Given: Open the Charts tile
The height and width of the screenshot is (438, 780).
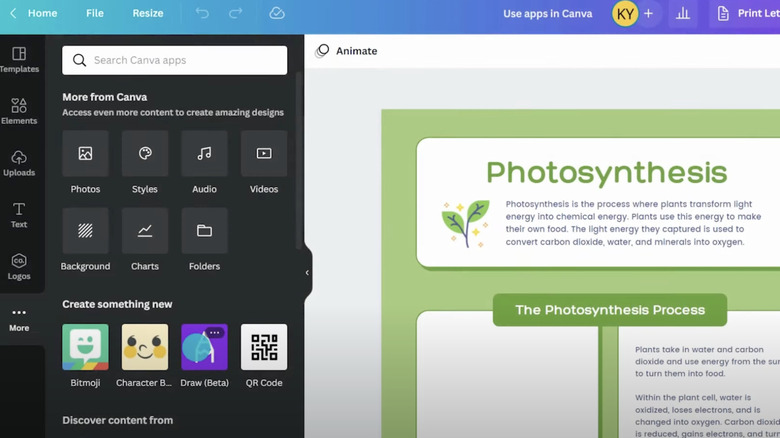Looking at the screenshot, I should point(145,231).
